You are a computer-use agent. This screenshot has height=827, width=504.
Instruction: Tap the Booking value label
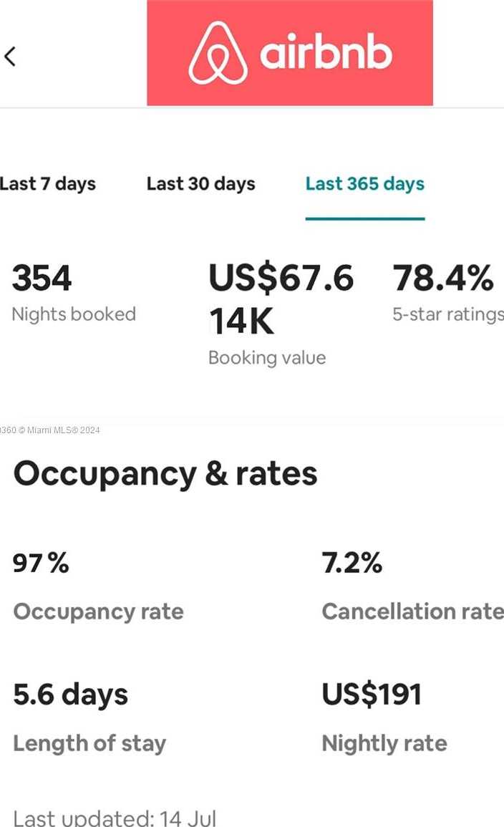(267, 358)
